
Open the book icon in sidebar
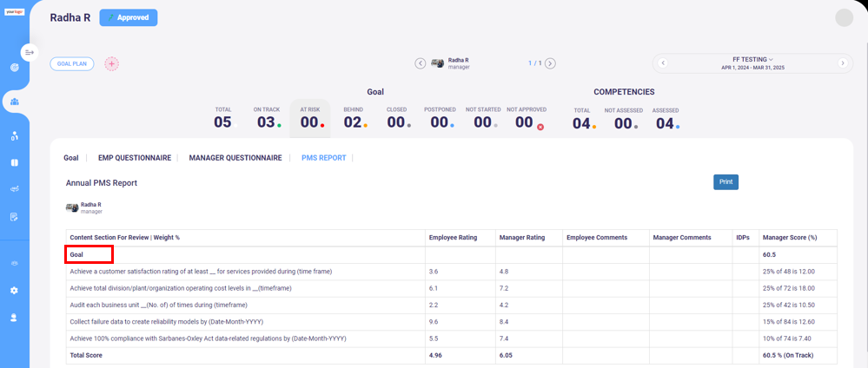[15, 162]
